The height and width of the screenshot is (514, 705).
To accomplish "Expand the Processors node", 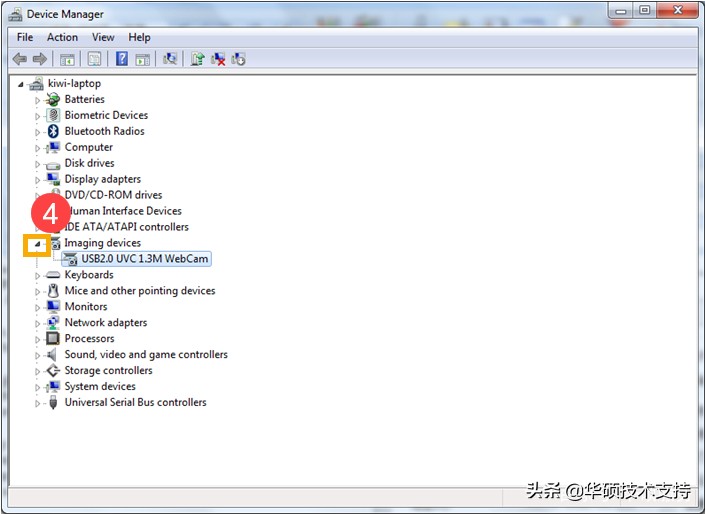I will click(38, 340).
